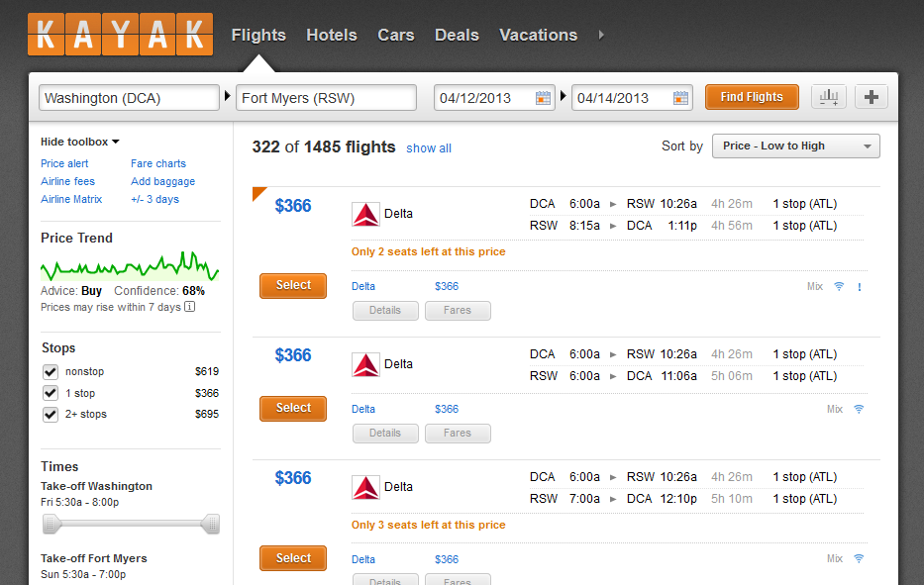924x585 pixels.
Task: Click the Wi-Fi icon on the first Delta result
Action: tap(839, 287)
